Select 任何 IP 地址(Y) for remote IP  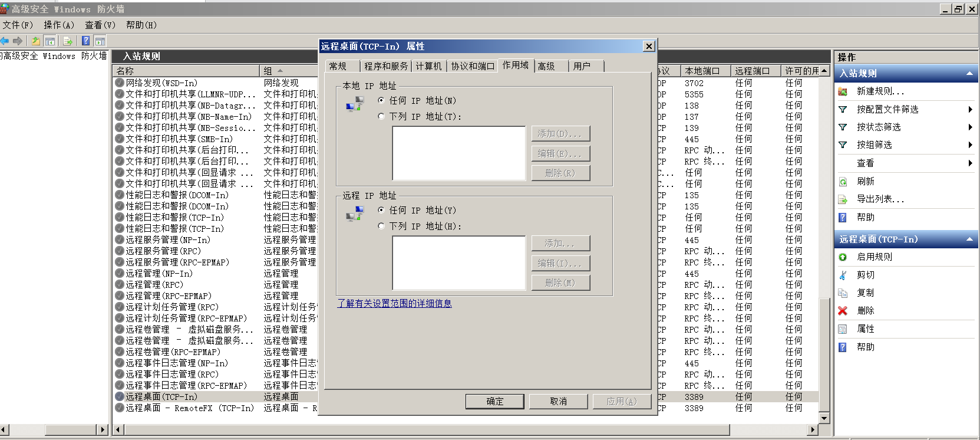[x=381, y=210]
